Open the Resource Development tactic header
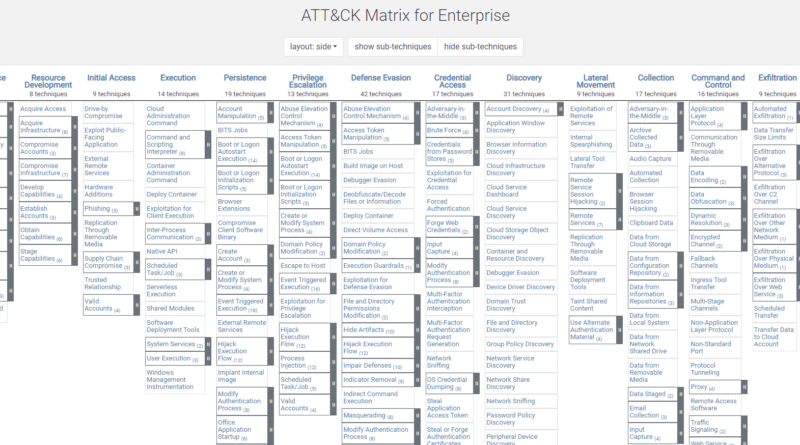Image resolution: width=800 pixels, height=445 pixels. [48, 81]
